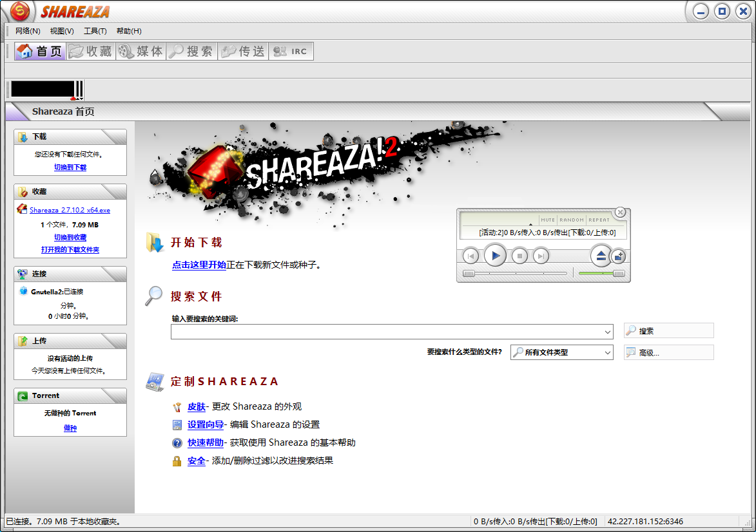Click the 做种 link in the Torrent panel
Viewport: 756px width, 532px height.
point(70,428)
